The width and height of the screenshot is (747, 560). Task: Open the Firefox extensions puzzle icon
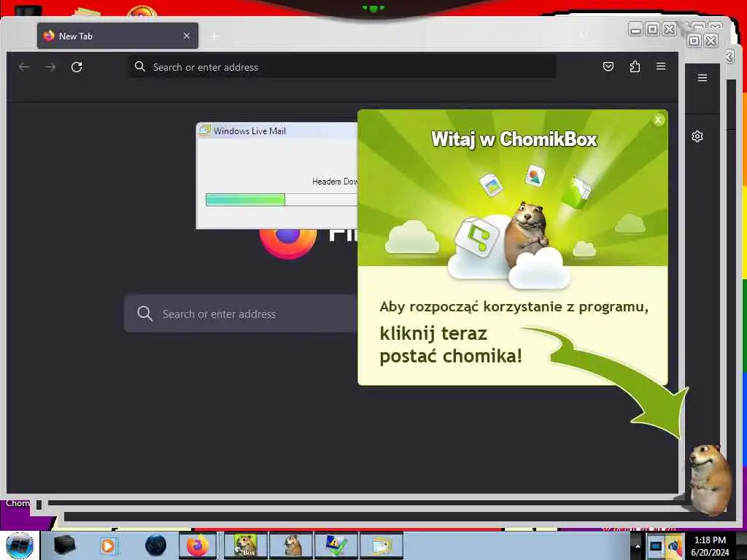click(635, 66)
